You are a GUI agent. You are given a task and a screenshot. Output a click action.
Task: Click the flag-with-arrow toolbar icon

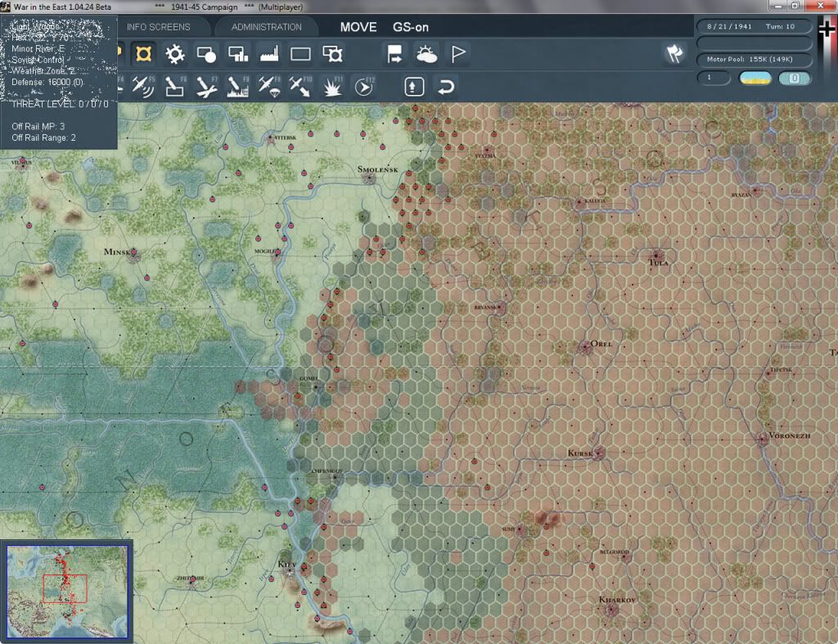(394, 54)
